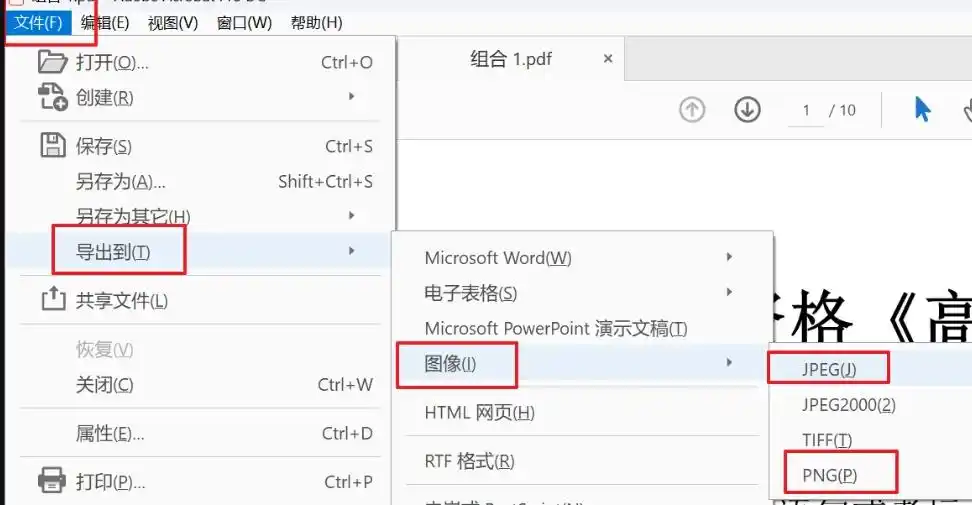Go to next page with down arrow
The height and width of the screenshot is (505, 972).
tap(748, 110)
